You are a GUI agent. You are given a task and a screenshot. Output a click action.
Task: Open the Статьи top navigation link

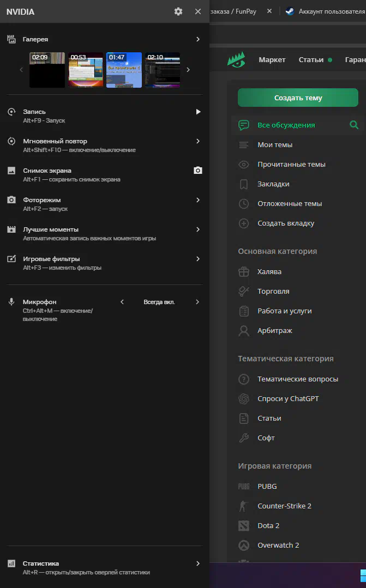311,59
